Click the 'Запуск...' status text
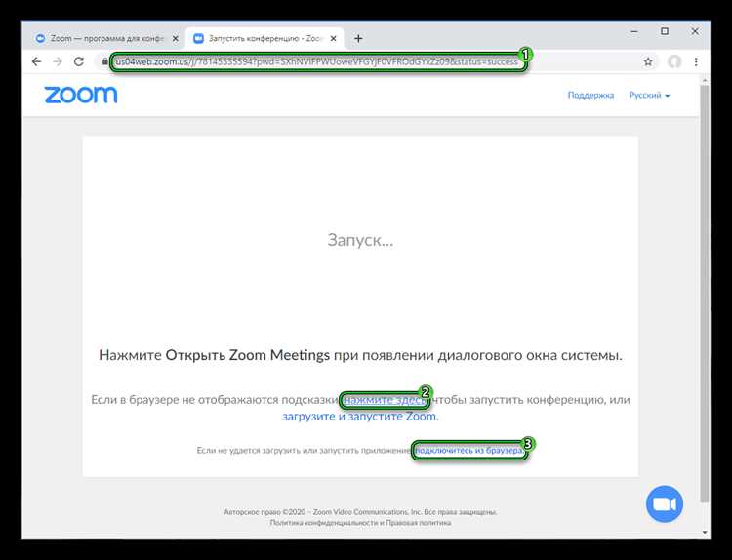 (x=360, y=240)
